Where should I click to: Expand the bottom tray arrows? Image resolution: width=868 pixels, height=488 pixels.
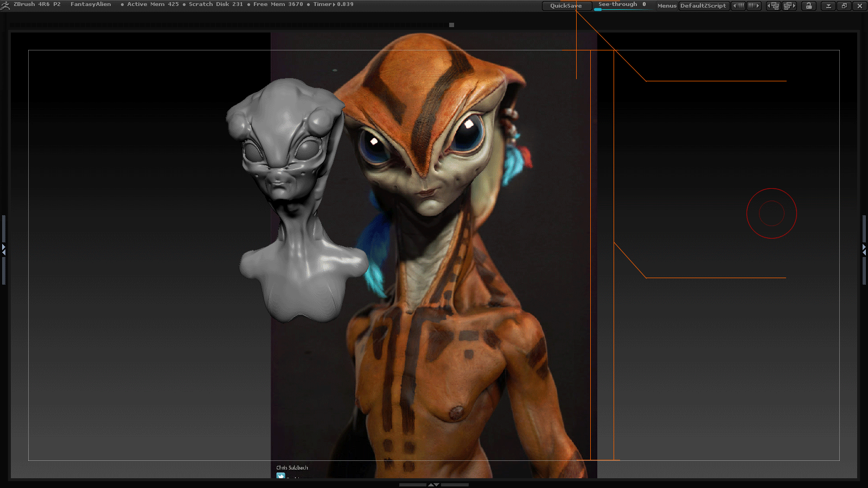click(x=433, y=485)
